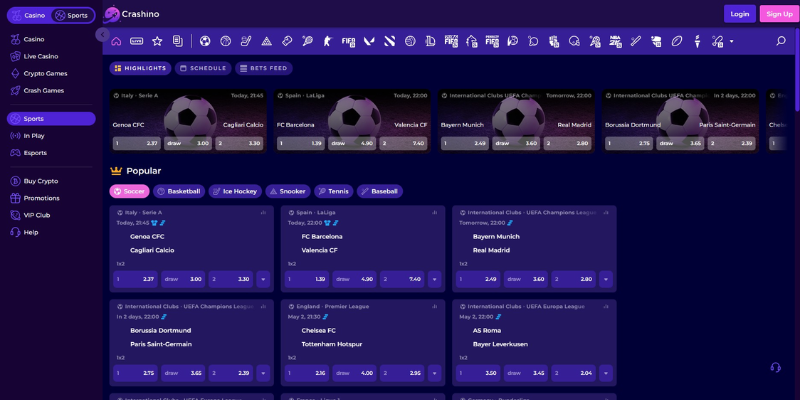Collapse the left sidebar

pyautogui.click(x=103, y=35)
